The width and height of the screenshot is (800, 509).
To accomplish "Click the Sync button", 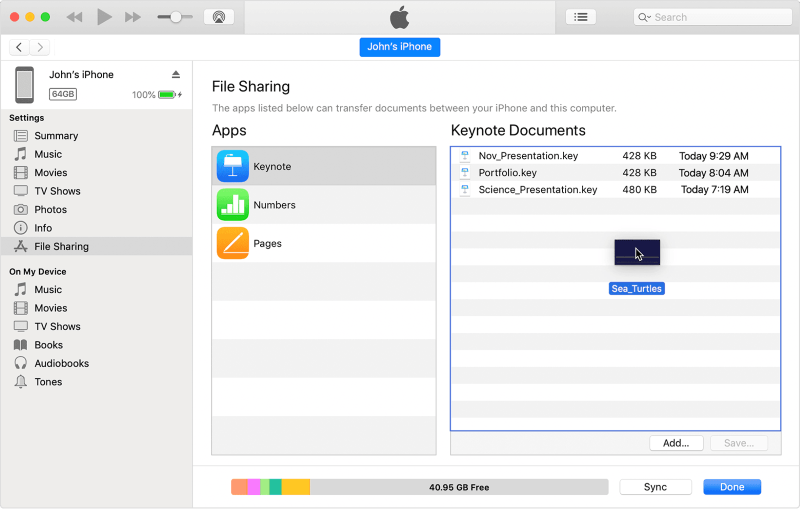I will pyautogui.click(x=655, y=487).
